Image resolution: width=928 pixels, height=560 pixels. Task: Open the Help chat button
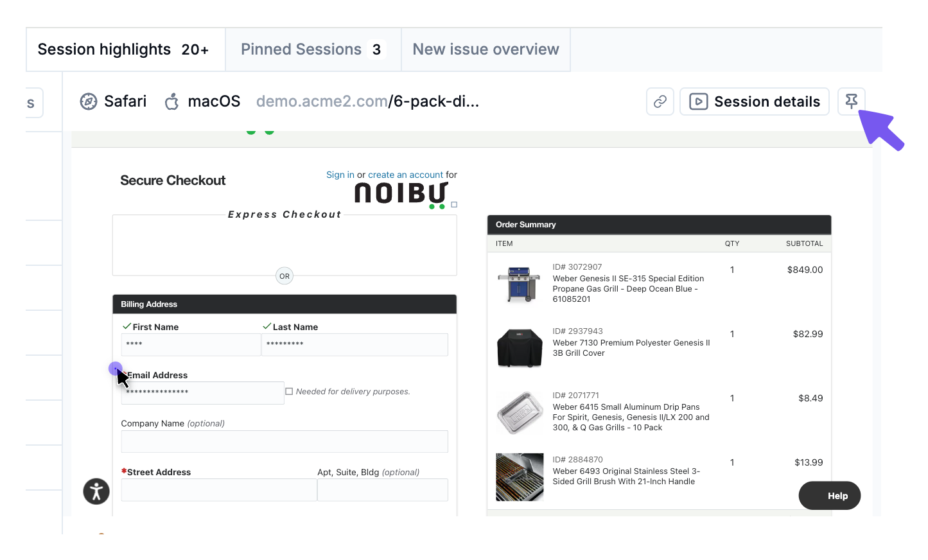point(830,496)
